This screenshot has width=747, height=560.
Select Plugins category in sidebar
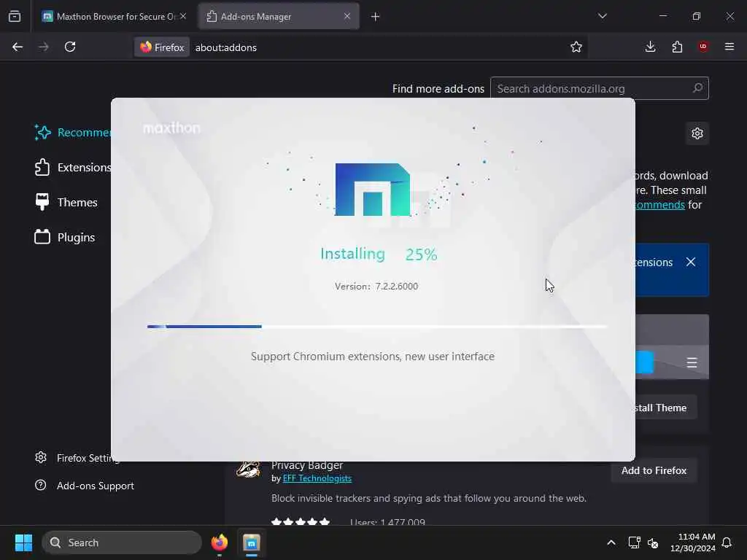coord(64,237)
